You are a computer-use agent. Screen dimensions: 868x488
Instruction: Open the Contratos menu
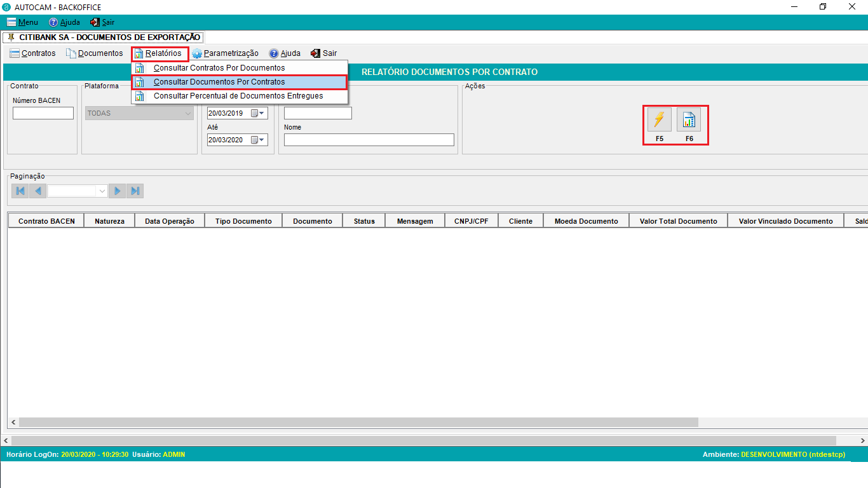33,53
